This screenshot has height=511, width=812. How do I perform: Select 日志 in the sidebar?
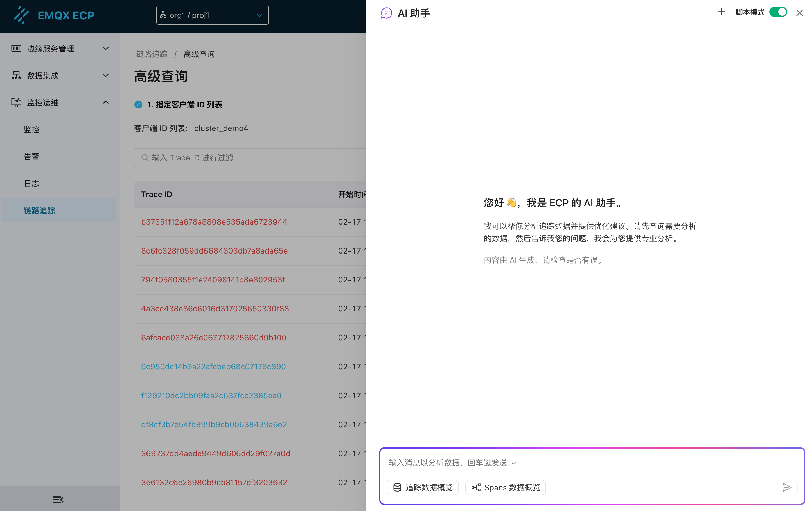pos(31,183)
